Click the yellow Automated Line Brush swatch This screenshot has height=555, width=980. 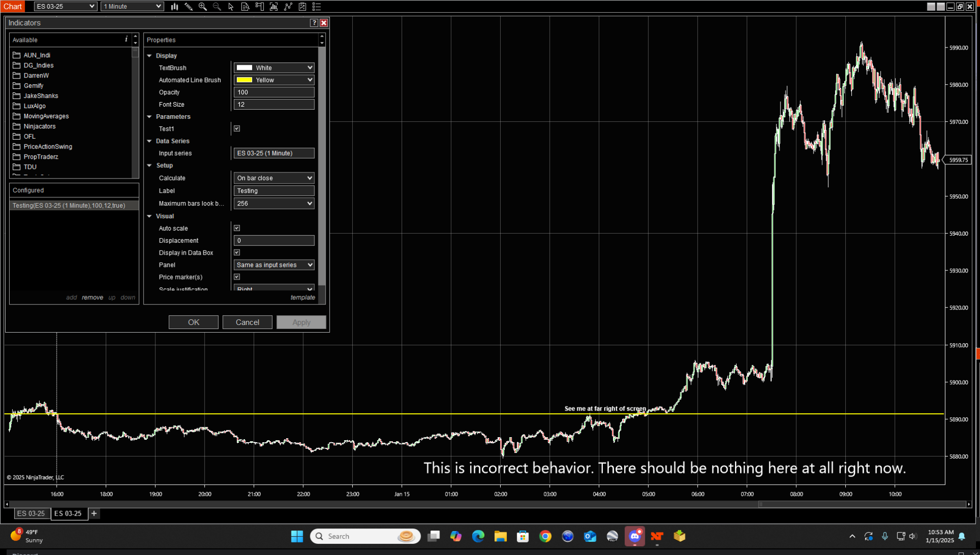coord(244,80)
